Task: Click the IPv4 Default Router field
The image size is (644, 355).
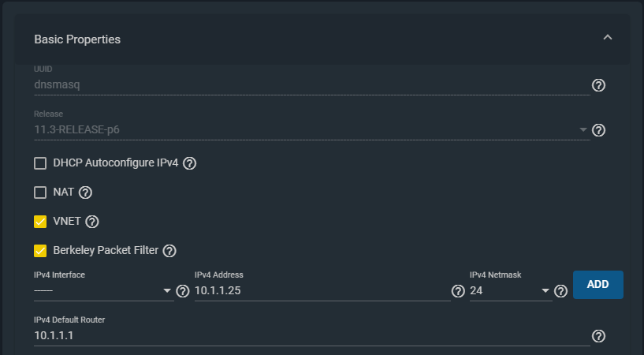Action: pos(311,336)
